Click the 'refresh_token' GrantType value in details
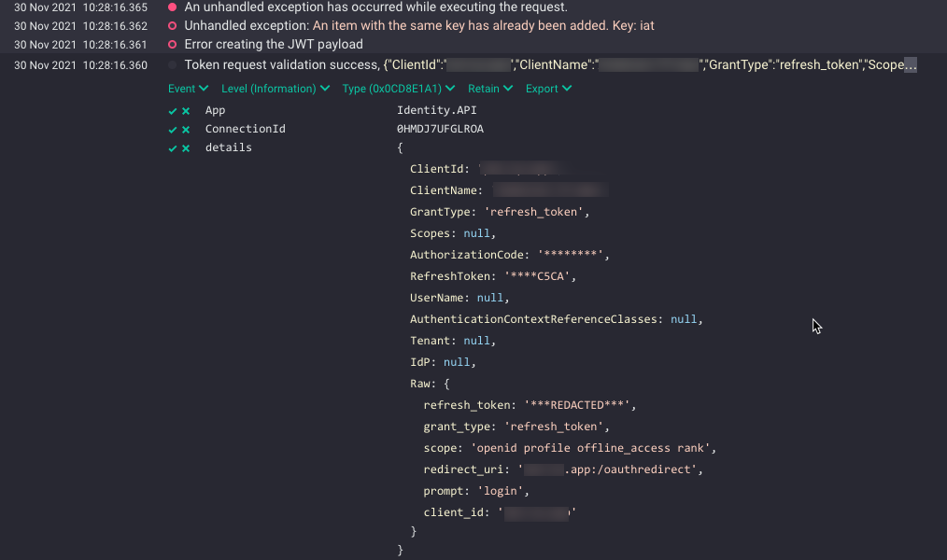947x560 pixels. pyautogui.click(x=534, y=211)
